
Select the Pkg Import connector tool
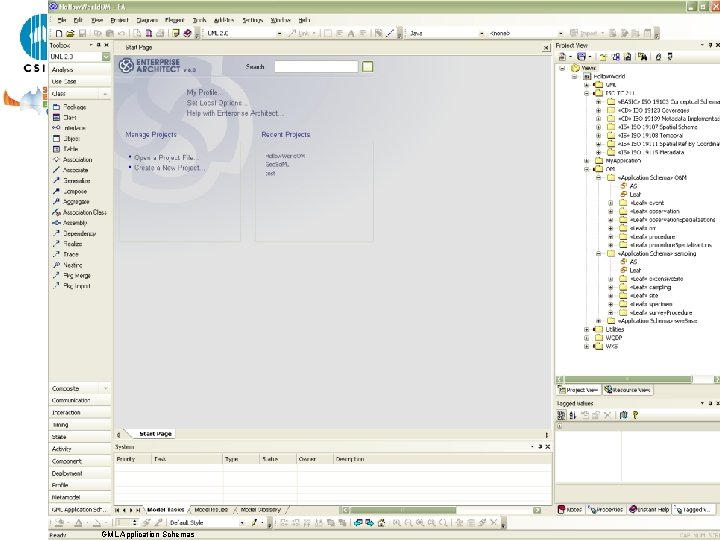point(72,286)
